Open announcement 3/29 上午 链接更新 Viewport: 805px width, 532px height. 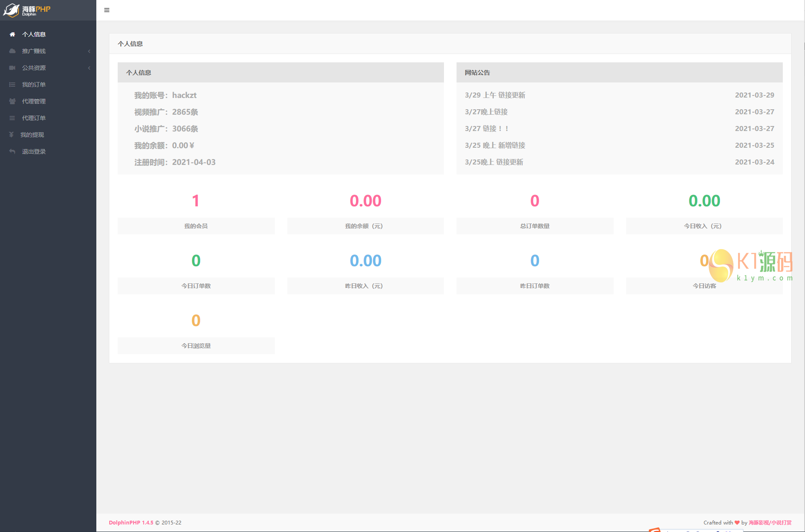click(x=495, y=95)
